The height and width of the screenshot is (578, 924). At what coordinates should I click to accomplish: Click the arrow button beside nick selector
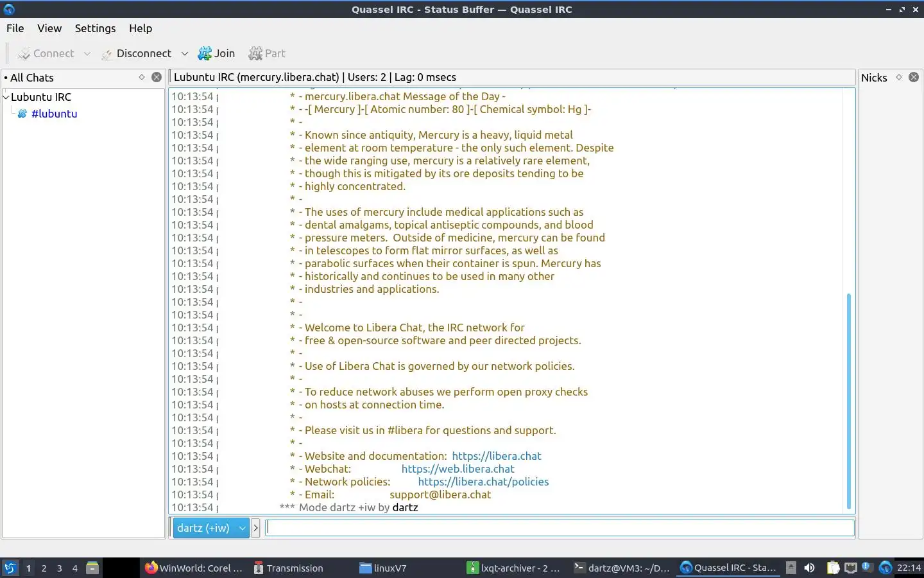[255, 528]
